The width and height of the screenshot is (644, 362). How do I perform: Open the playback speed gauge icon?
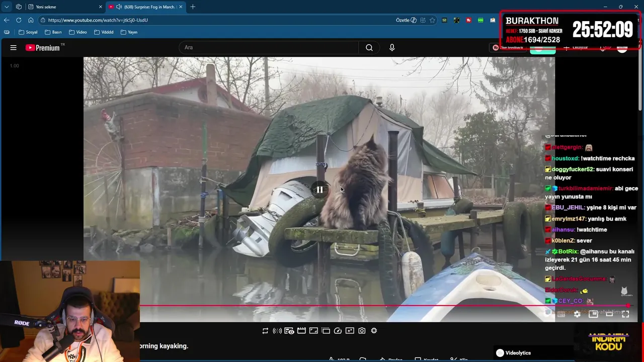[x=338, y=331]
